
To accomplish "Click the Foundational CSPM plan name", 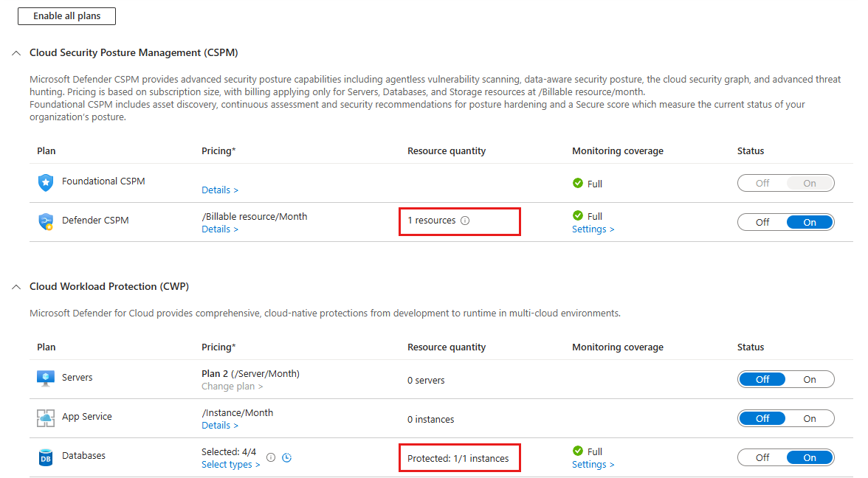I will (x=103, y=181).
